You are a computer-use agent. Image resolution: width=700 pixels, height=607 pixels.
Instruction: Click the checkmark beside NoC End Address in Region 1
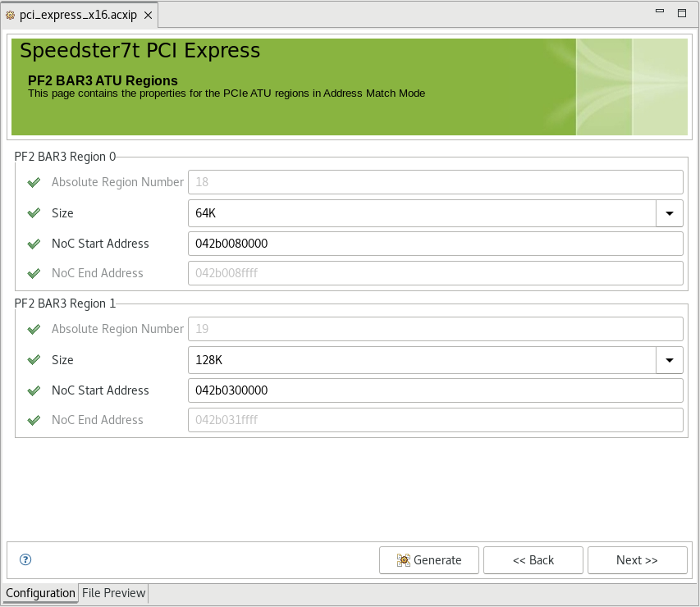(33, 420)
